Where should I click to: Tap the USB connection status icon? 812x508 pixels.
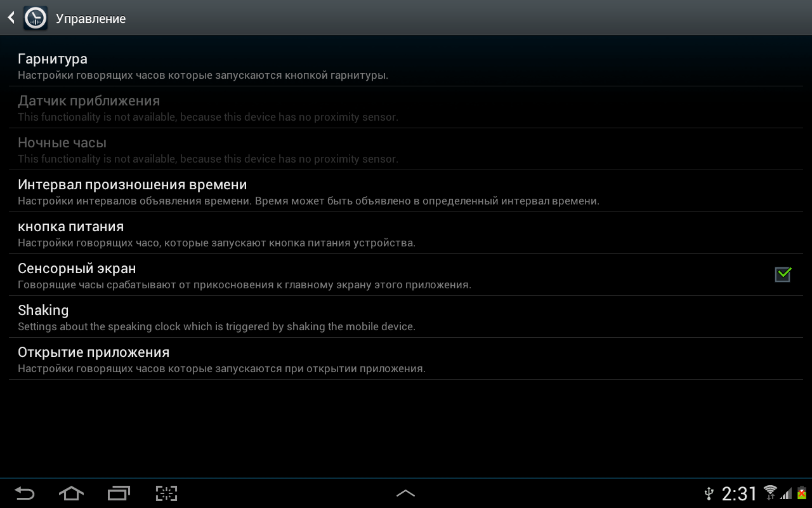709,493
